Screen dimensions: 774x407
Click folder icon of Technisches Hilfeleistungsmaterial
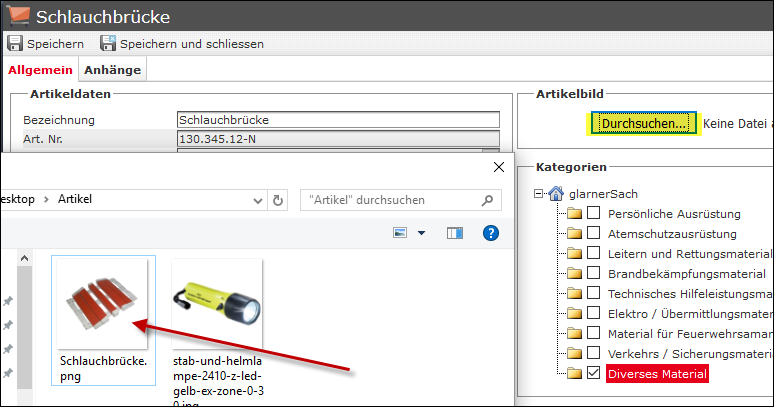pyautogui.click(x=574, y=294)
